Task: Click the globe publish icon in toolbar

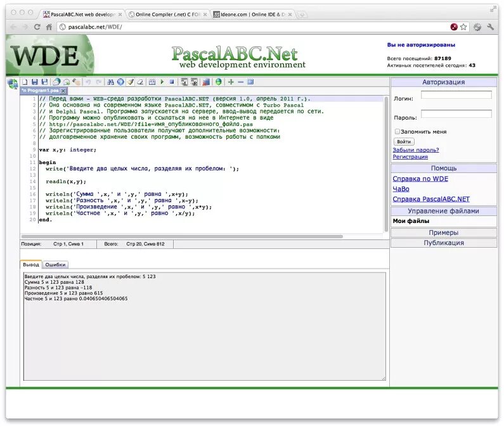Action: (x=56, y=82)
